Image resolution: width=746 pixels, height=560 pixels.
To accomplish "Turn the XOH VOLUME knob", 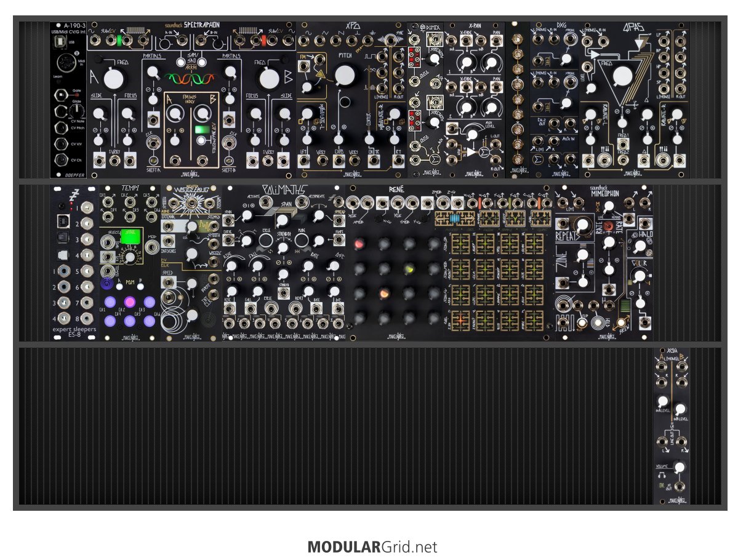I will click(680, 468).
